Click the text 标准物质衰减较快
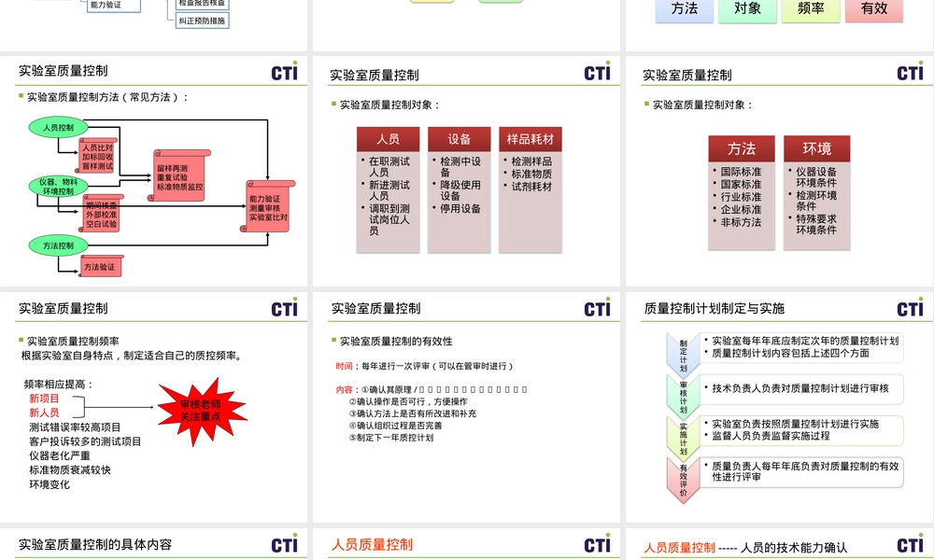Screen dimensions: 934x560 coord(70,469)
